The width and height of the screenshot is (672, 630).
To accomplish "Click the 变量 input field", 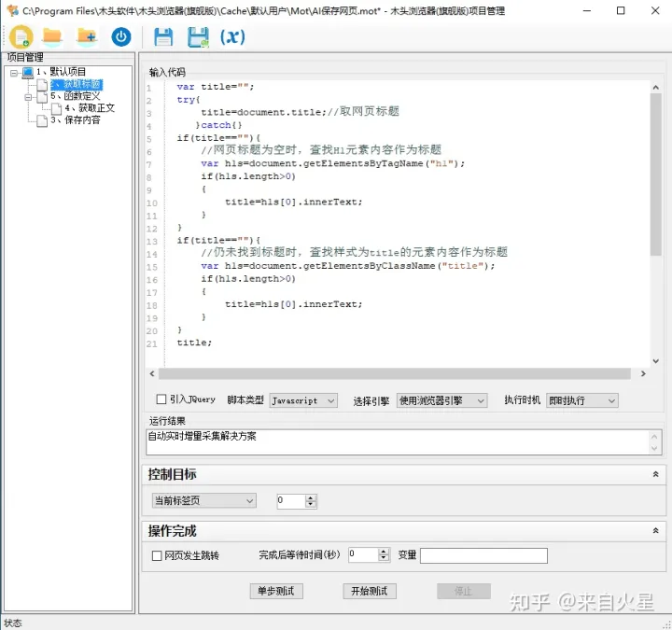I will tap(483, 555).
